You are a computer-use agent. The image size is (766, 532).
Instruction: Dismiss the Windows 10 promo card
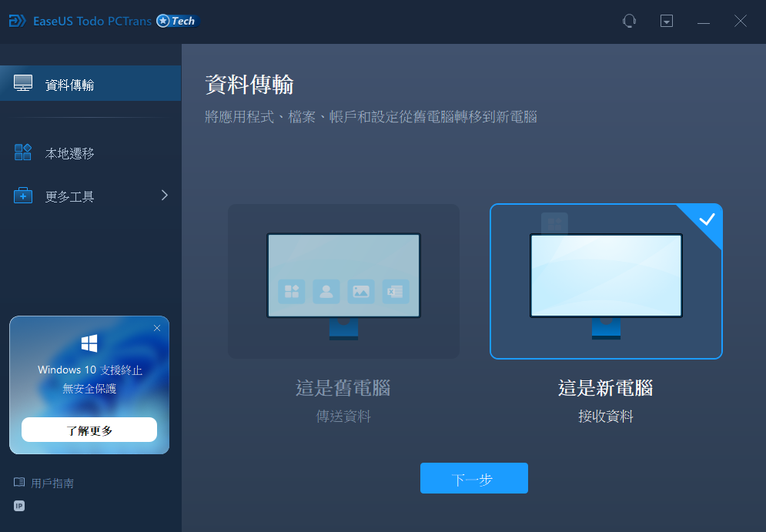click(157, 328)
